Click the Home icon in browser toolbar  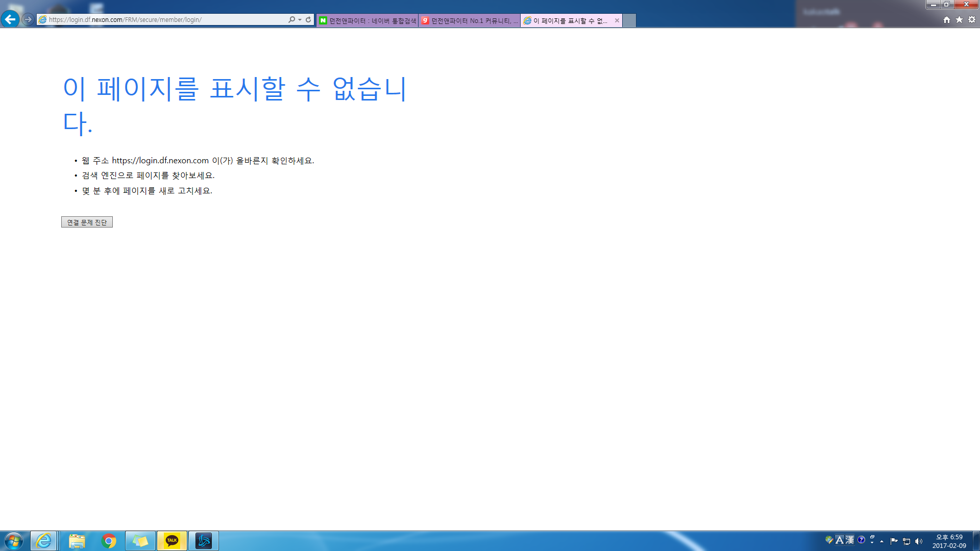click(947, 19)
